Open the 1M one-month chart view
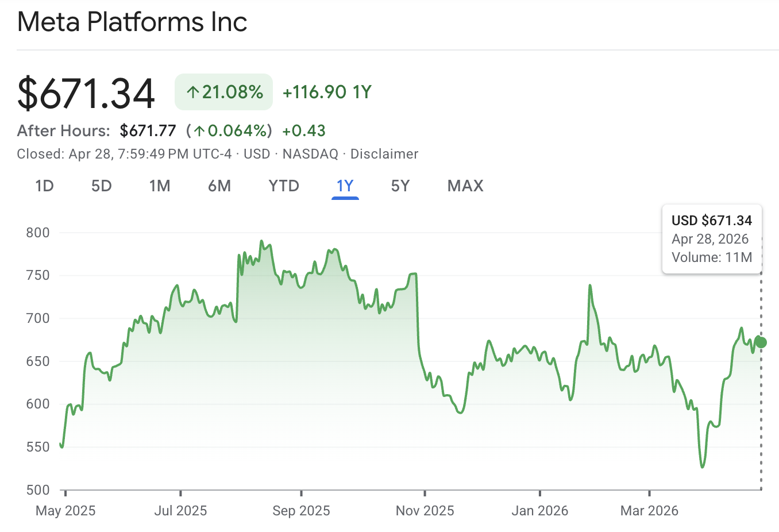This screenshot has height=532, width=779. tap(160, 186)
